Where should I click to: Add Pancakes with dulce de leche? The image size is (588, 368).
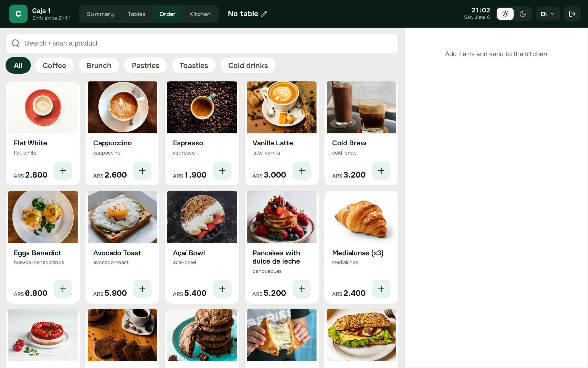coord(302,289)
